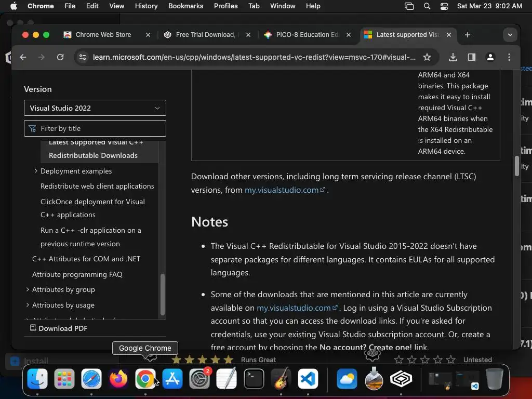
Task: Open Launchpad from the Dock
Action: tap(64, 379)
